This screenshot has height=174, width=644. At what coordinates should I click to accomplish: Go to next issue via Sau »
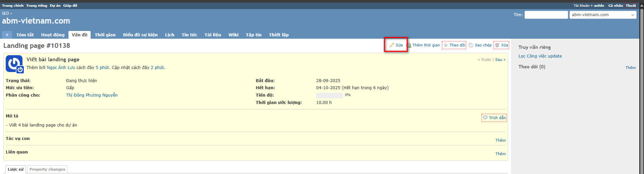500,60
